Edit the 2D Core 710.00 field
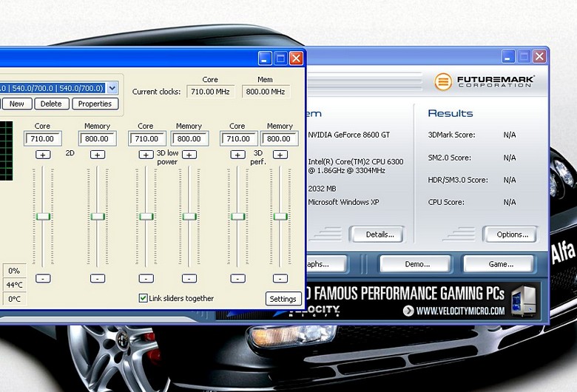Image resolution: width=577 pixels, height=392 pixels. (43, 139)
